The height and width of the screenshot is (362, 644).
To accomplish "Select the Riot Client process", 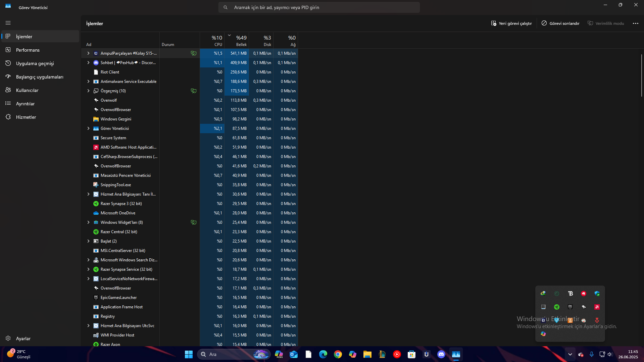I will pyautogui.click(x=190, y=72).
